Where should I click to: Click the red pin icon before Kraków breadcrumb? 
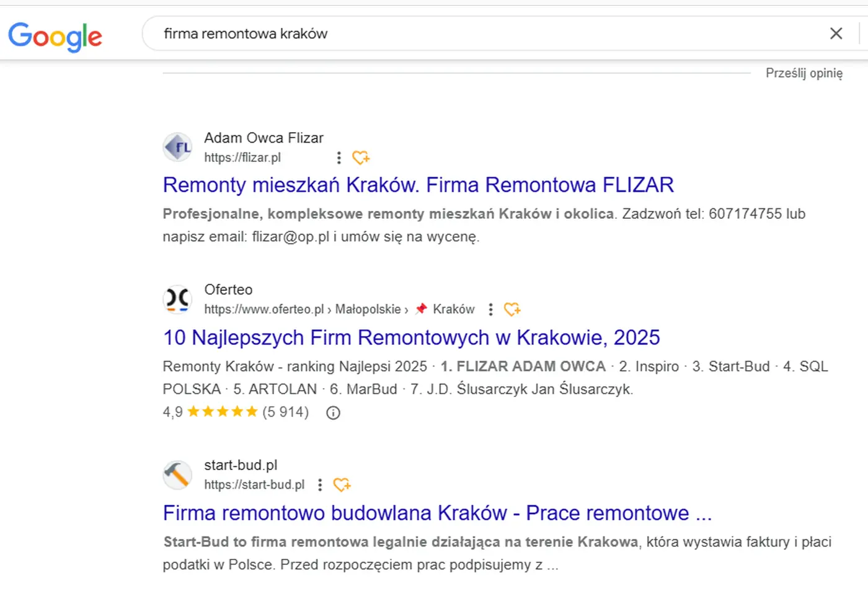coord(421,308)
